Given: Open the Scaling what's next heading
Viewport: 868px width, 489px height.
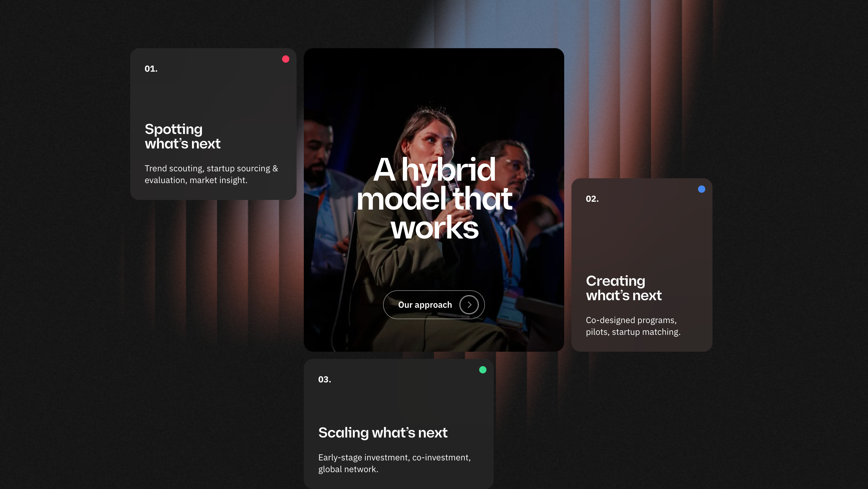Looking at the screenshot, I should pyautogui.click(x=383, y=432).
